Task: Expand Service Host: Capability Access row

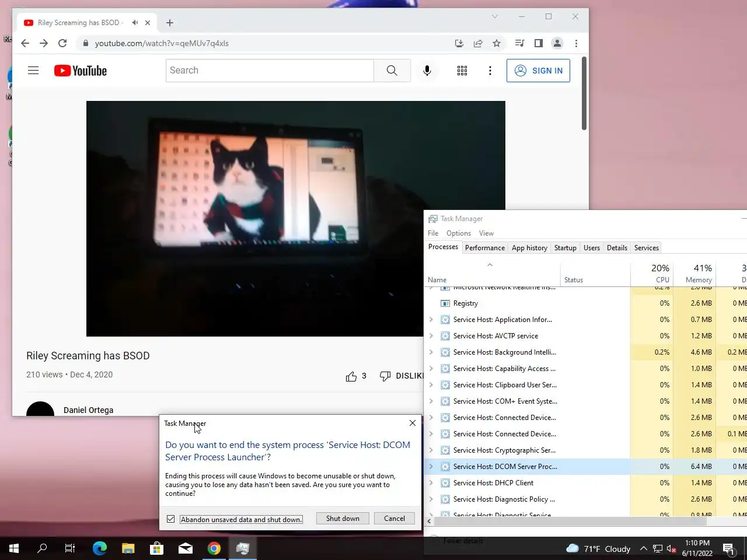Action: click(x=431, y=369)
